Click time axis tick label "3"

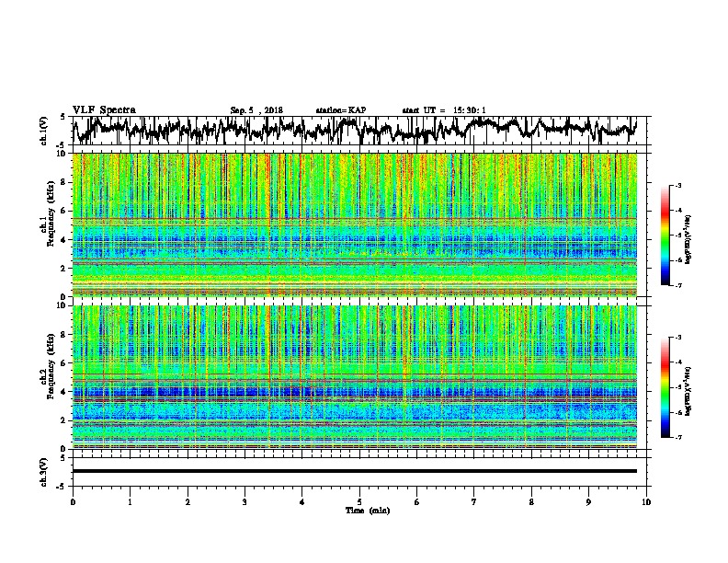click(245, 502)
